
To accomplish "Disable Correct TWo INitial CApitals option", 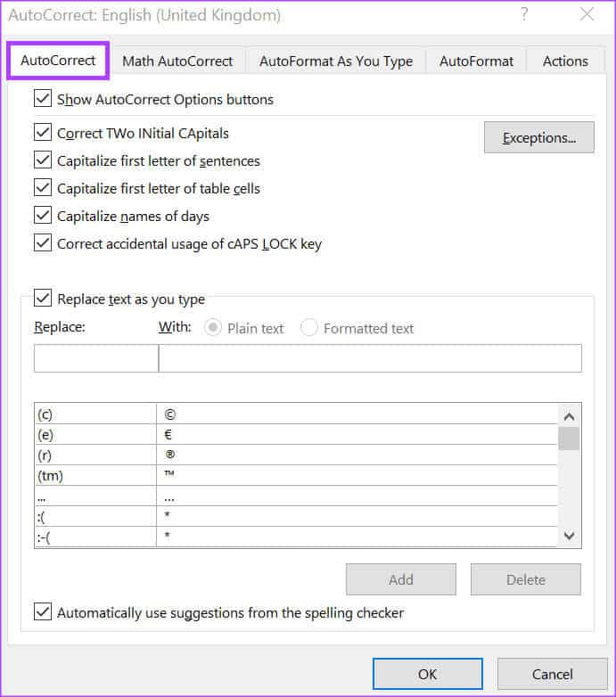I will click(x=42, y=133).
